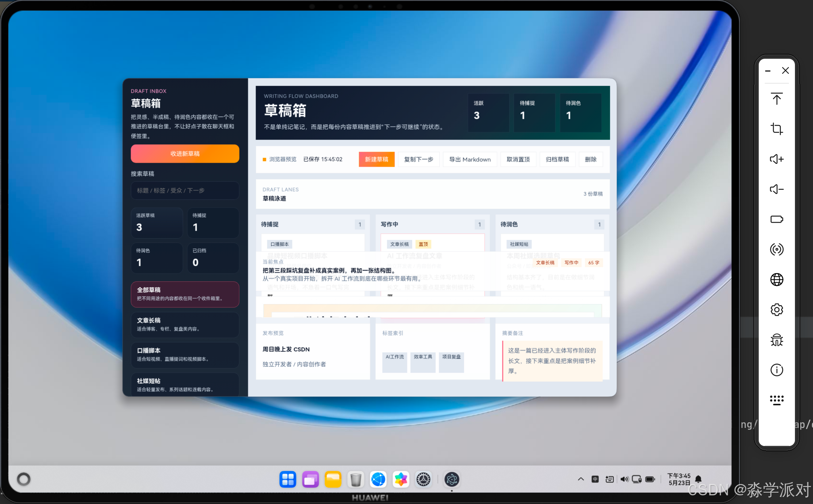Click the 浏览器预览 status label

tap(283, 159)
